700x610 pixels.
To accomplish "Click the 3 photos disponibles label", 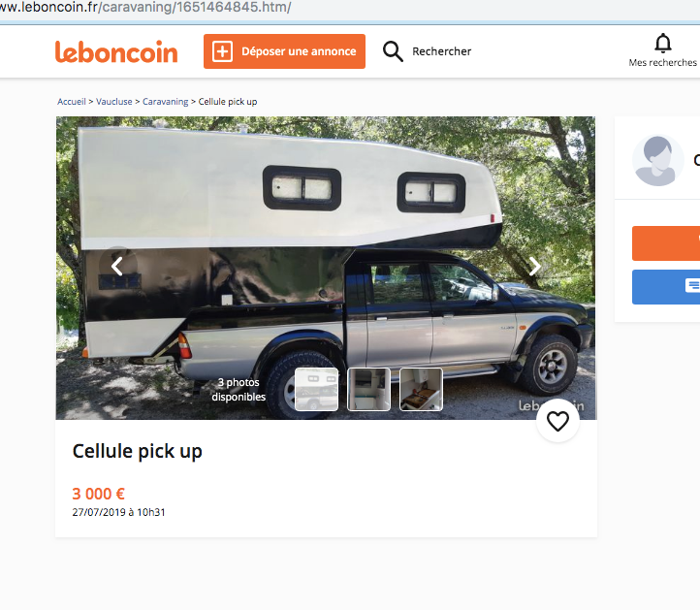I will tap(239, 389).
